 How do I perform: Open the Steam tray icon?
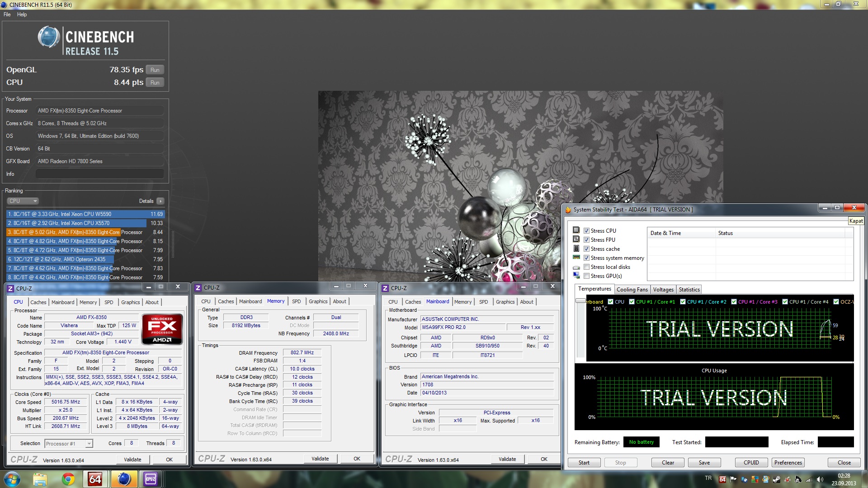777,479
